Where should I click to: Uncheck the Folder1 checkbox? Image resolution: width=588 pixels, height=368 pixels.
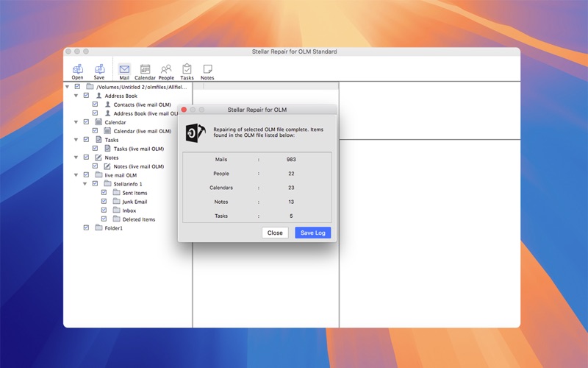pyautogui.click(x=86, y=227)
